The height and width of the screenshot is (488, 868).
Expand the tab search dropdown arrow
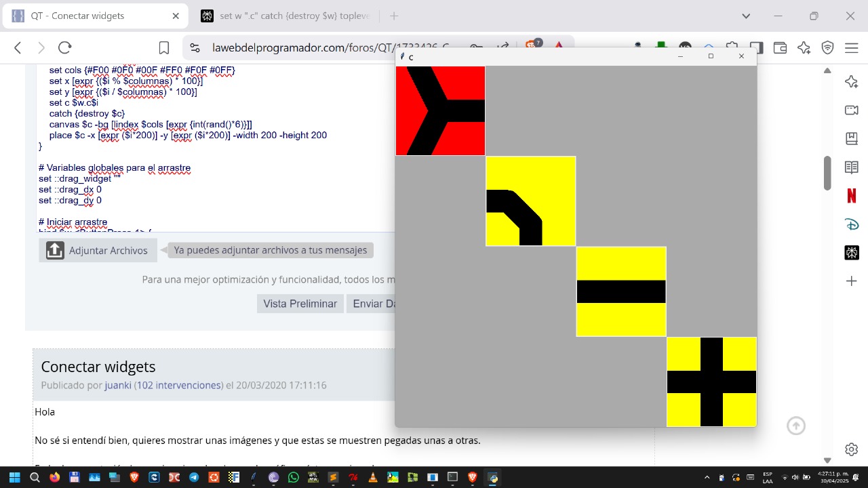(746, 16)
